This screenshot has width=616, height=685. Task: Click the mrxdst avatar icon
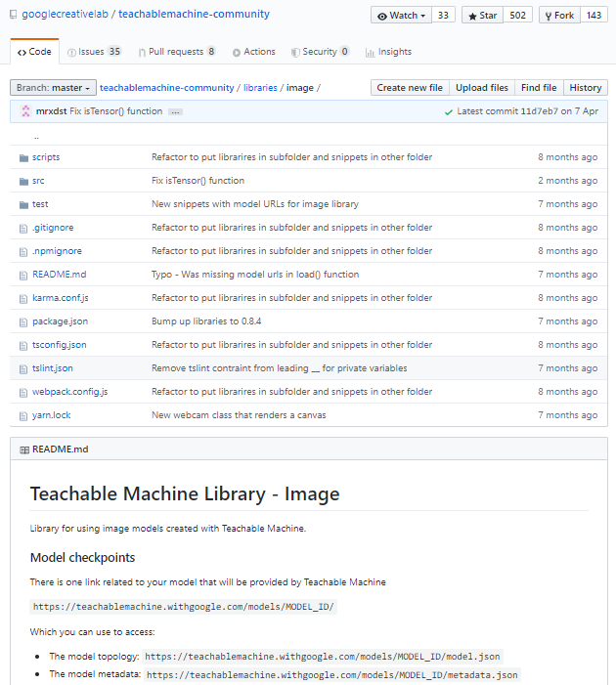(x=25, y=111)
